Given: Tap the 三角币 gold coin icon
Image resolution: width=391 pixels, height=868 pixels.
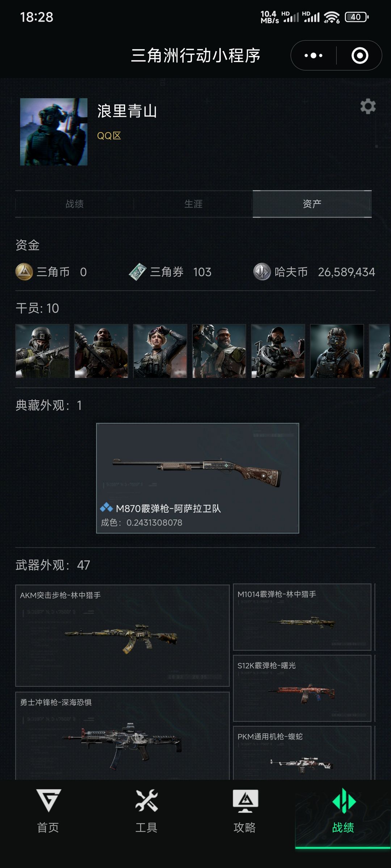Looking at the screenshot, I should pyautogui.click(x=24, y=272).
